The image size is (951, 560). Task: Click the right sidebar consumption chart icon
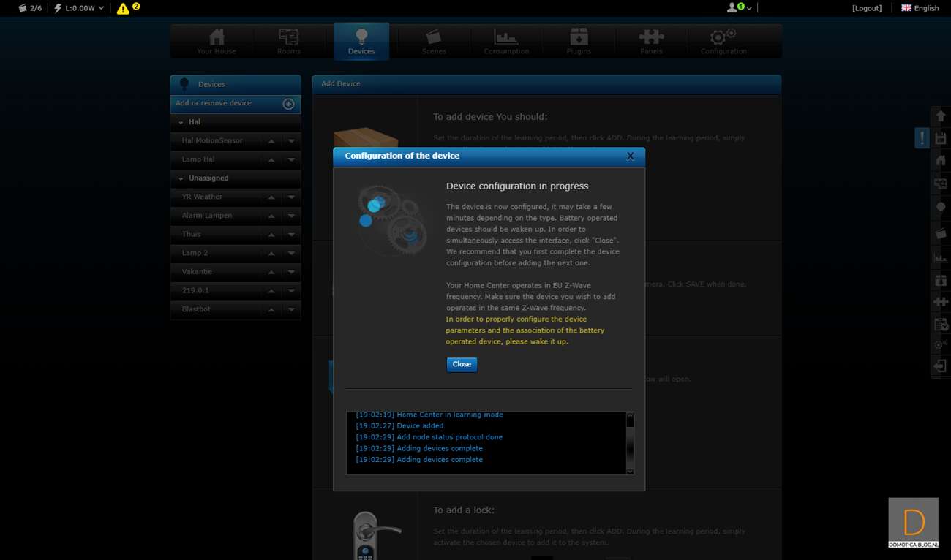pyautogui.click(x=941, y=257)
